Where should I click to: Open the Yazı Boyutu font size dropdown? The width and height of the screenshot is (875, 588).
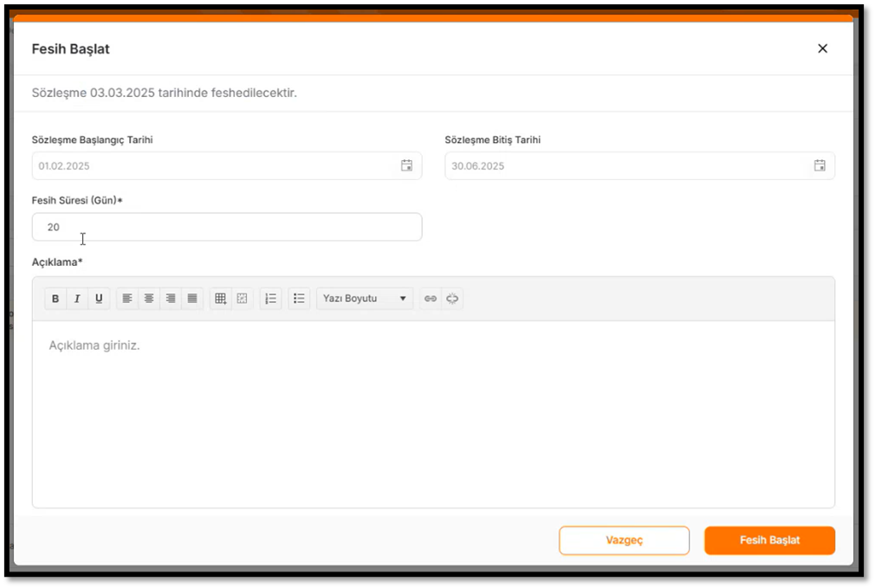(x=365, y=299)
